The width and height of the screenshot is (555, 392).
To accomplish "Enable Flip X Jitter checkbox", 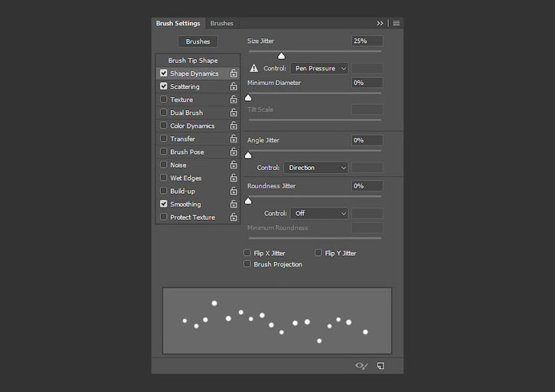I will click(x=247, y=253).
